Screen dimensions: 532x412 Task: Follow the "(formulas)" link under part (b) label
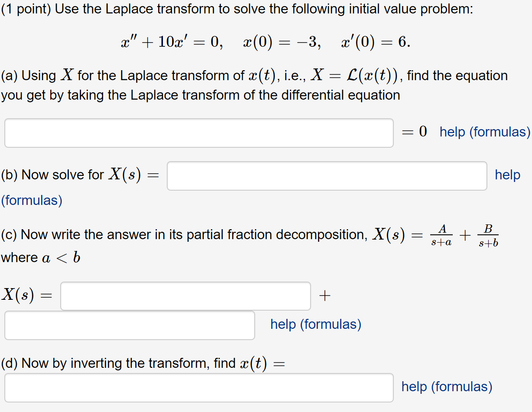(32, 201)
